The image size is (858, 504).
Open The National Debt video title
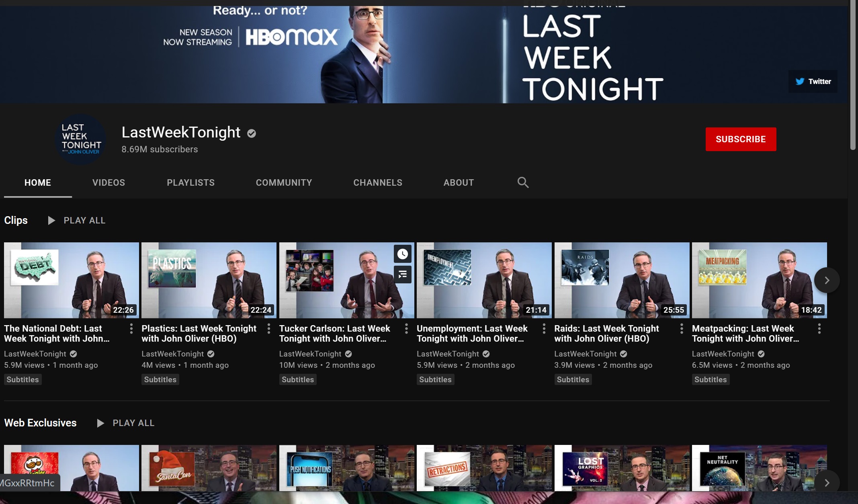pos(57,334)
